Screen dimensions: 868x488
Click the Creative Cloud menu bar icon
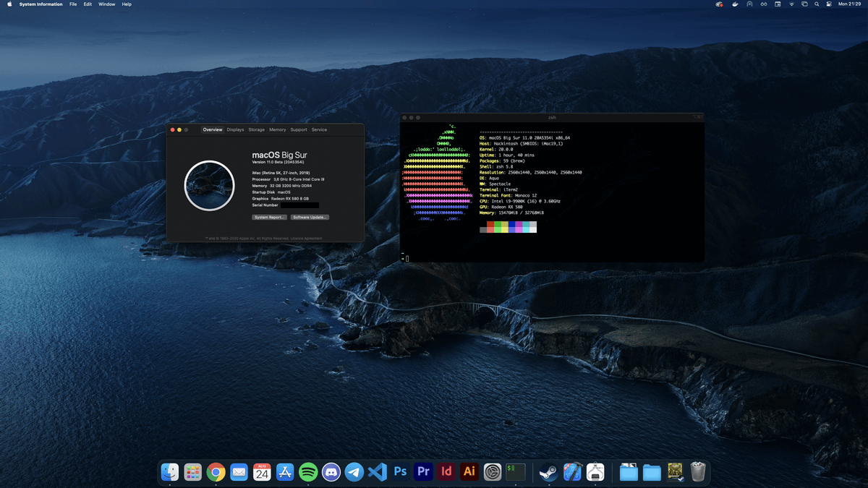pyautogui.click(x=719, y=4)
